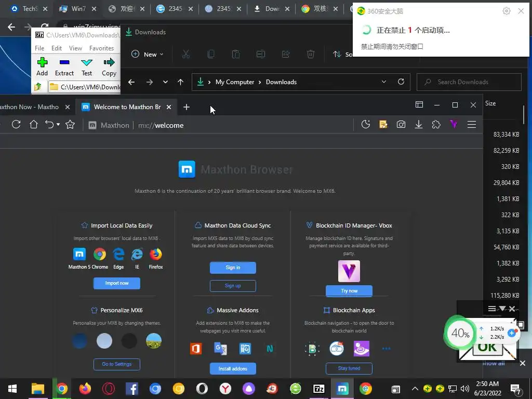
Task: Click the Search Downloads field
Action: 469,82
